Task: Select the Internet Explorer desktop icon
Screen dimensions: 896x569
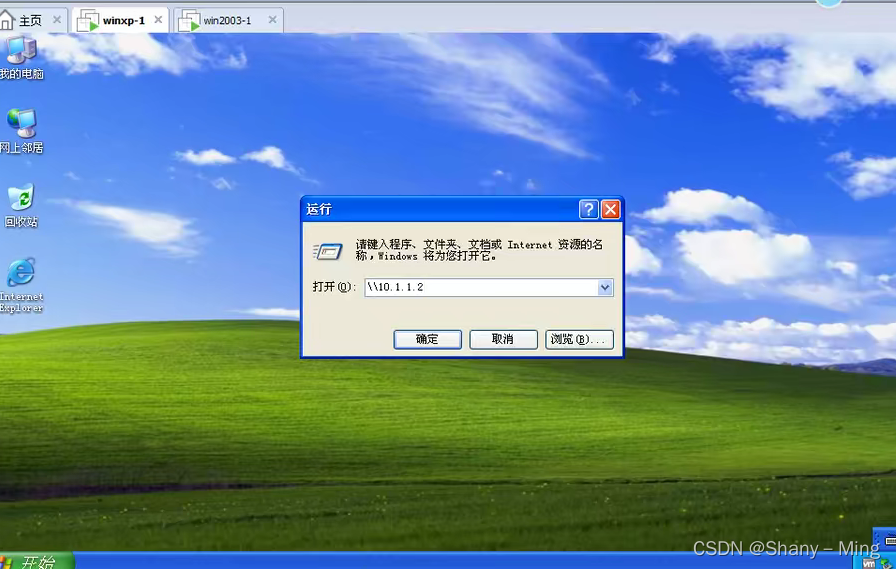Action: pos(21,284)
